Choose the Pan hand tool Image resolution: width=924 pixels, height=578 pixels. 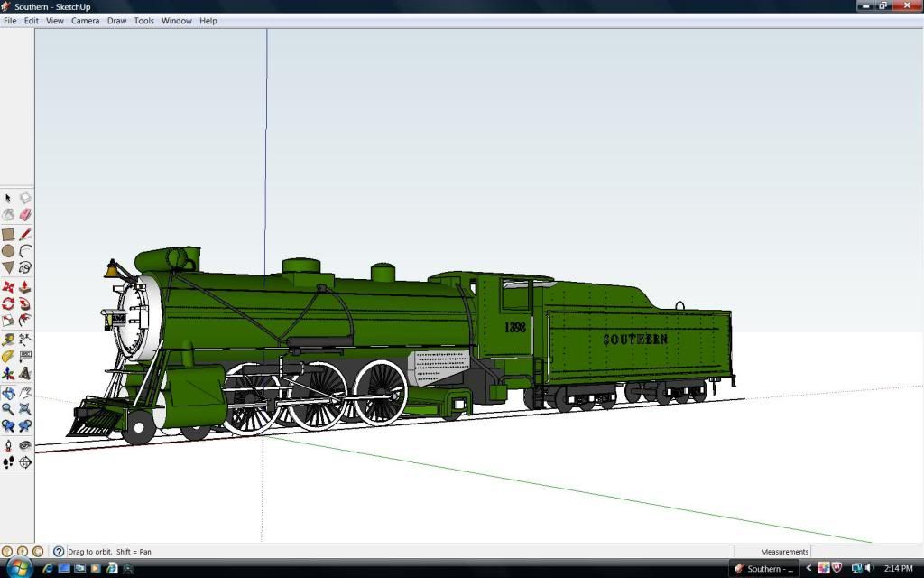(24, 393)
